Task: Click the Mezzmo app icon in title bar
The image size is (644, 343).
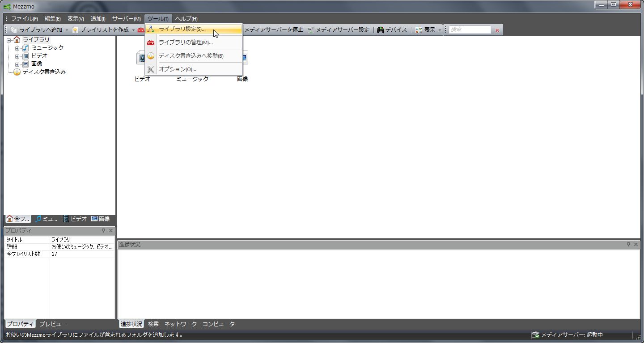Action: 7,7
